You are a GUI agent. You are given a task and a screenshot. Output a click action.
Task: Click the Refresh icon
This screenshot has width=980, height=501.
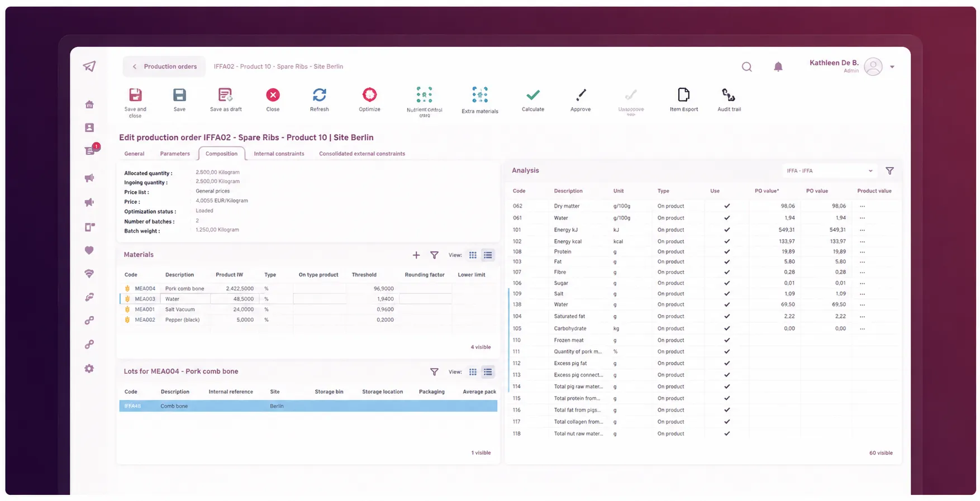coord(319,95)
